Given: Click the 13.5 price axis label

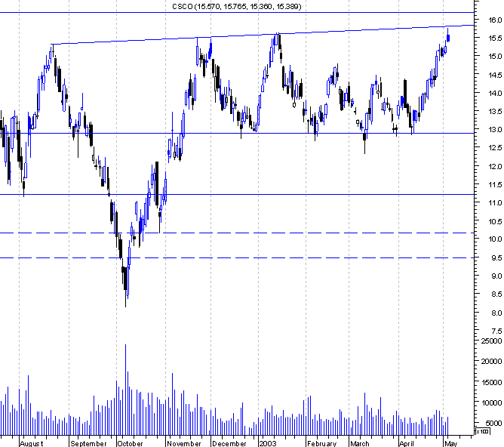Looking at the screenshot, I should (495, 112).
